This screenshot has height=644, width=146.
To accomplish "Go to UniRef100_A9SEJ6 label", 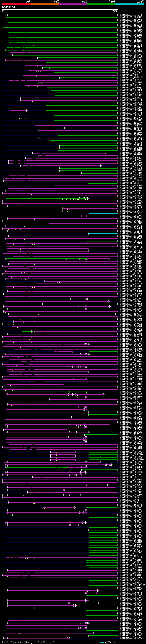I will pos(131,77).
